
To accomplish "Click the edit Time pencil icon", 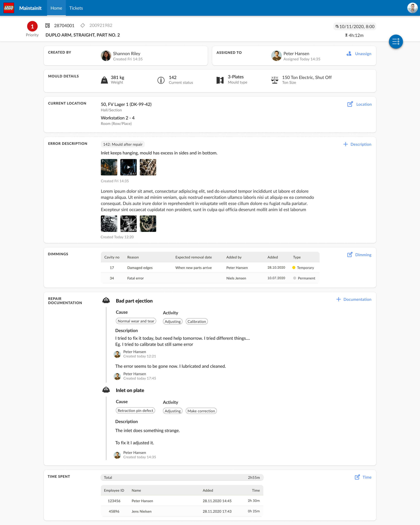I will (357, 477).
